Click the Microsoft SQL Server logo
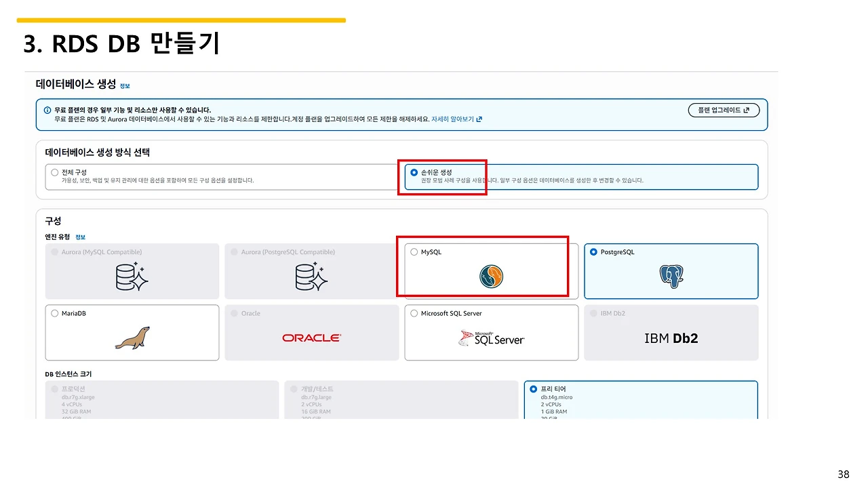 [492, 338]
